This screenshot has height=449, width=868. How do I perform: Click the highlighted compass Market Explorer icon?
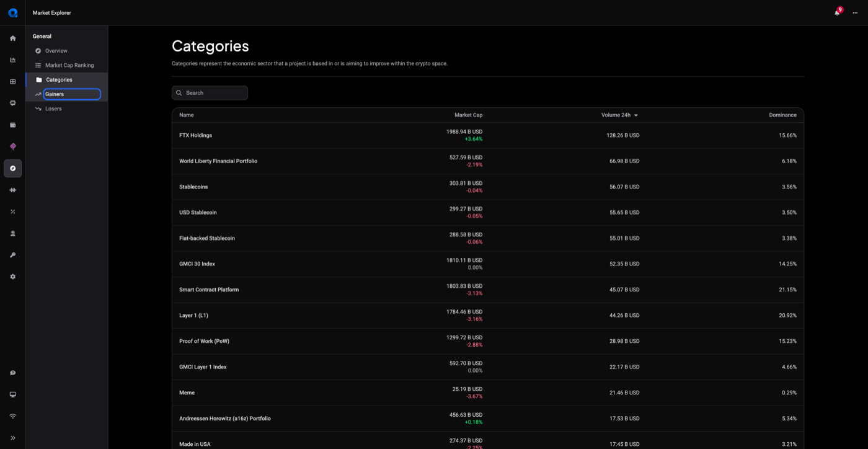point(12,169)
